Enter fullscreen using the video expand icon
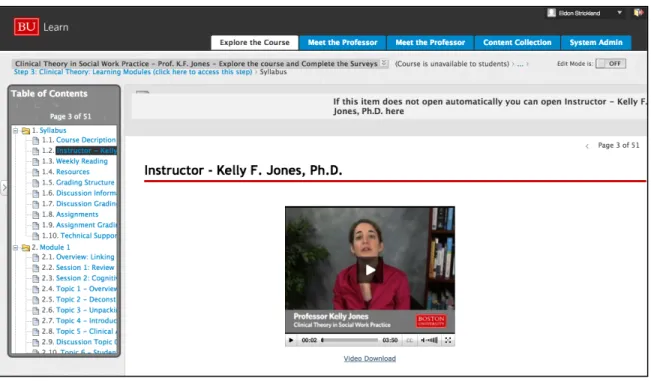The image size is (651, 381). (x=448, y=340)
